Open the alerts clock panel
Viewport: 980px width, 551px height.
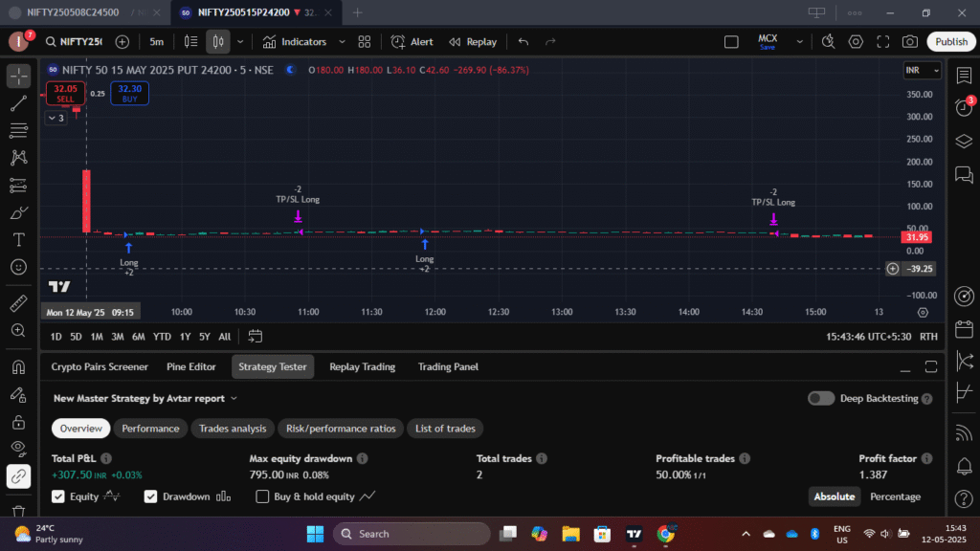(x=964, y=108)
